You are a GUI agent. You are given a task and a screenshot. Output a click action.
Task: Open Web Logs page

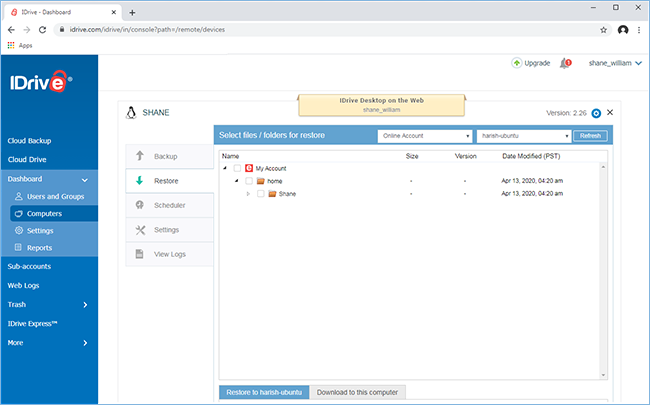(x=23, y=286)
